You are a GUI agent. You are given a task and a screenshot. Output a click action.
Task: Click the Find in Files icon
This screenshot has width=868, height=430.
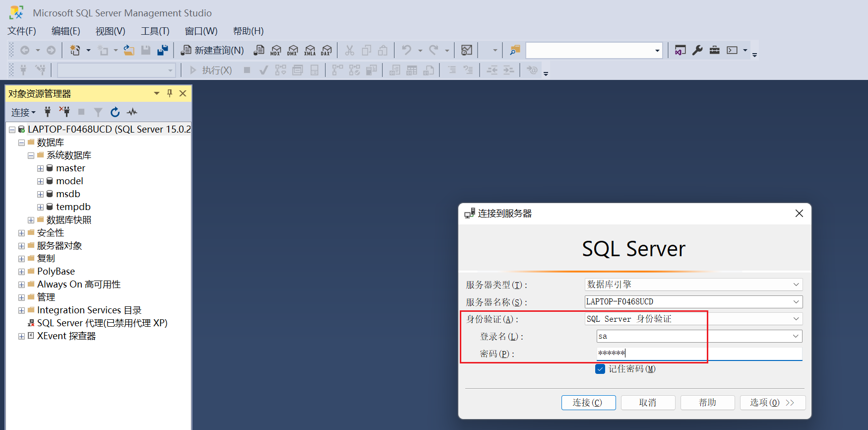point(515,50)
